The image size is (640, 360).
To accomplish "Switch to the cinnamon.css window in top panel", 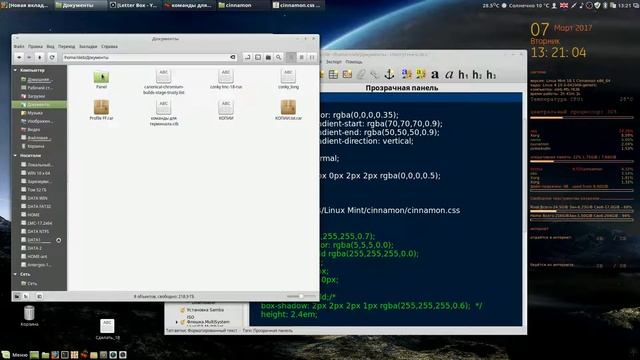I will point(297,5).
